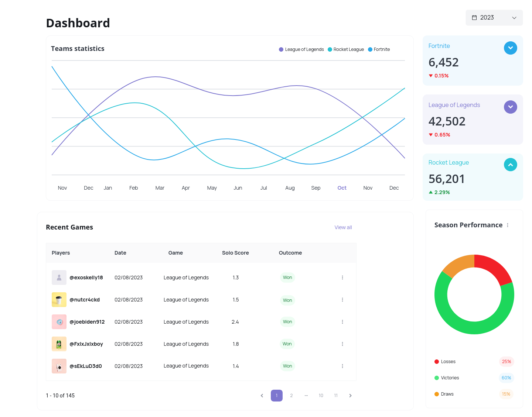Expand the League of Legends card chevron
This screenshot has height=417, width=532.
[510, 107]
